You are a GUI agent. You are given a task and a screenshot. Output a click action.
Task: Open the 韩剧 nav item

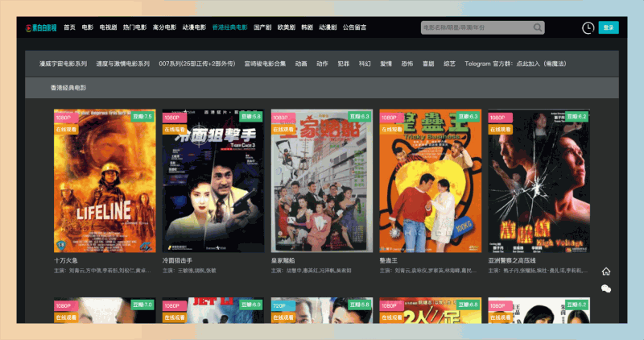coord(308,27)
